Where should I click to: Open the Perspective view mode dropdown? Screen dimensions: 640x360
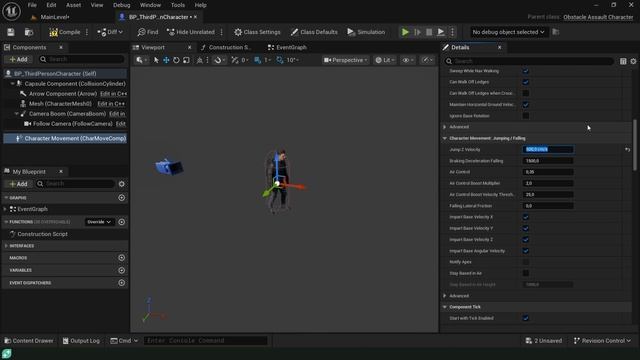click(x=346, y=60)
